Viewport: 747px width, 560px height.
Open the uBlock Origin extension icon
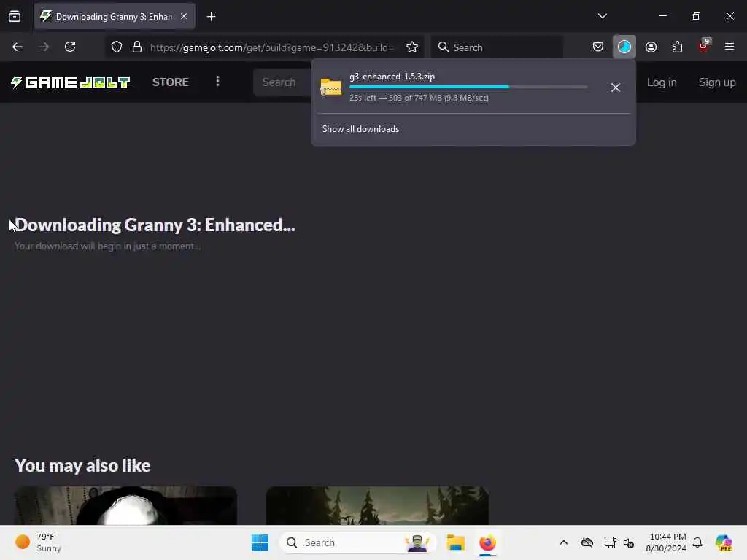tap(704, 46)
